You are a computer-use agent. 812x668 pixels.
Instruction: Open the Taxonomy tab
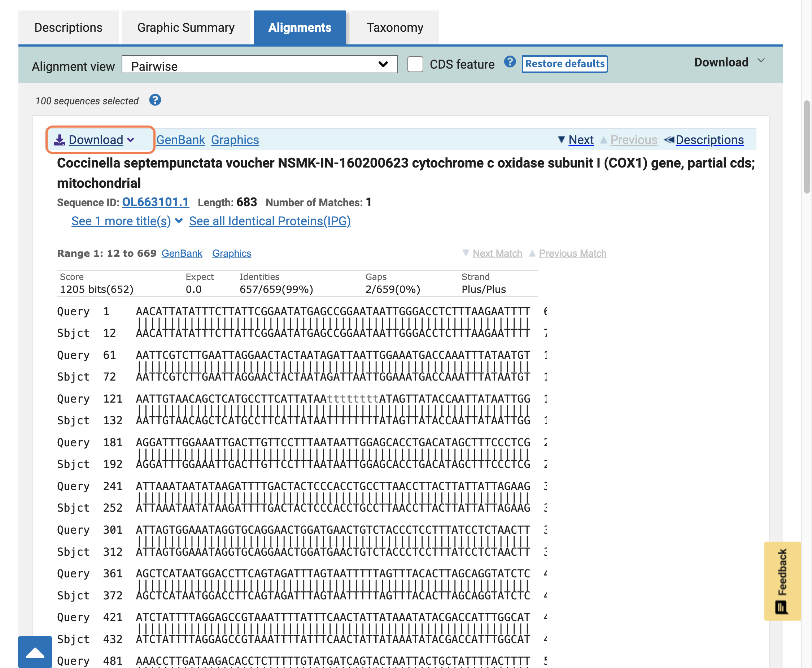point(395,27)
